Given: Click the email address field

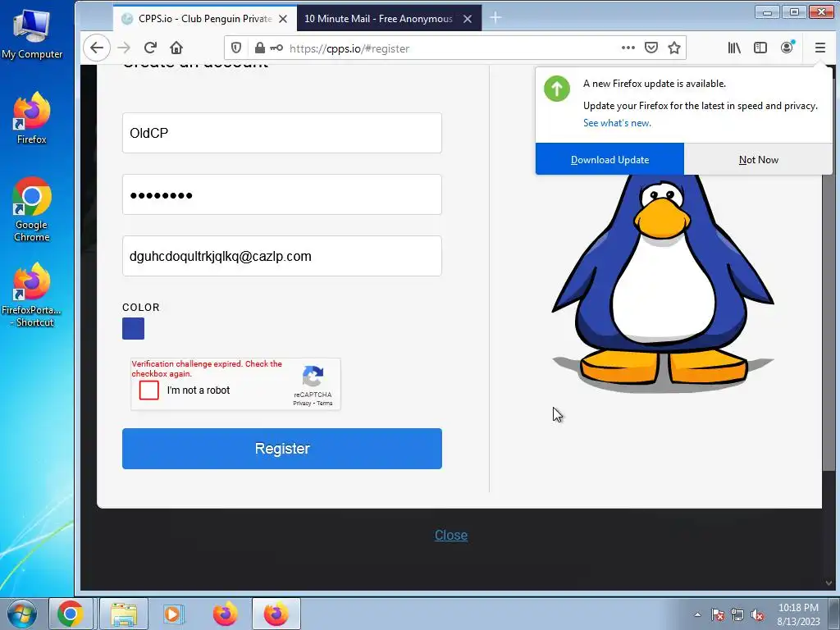Looking at the screenshot, I should pyautogui.click(x=282, y=256).
